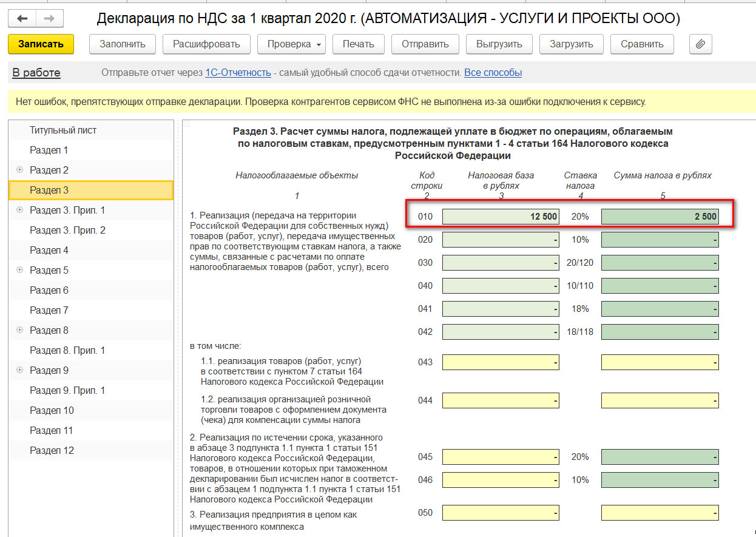Click the forward navigation arrow
The width and height of the screenshot is (756, 537).
click(50, 19)
